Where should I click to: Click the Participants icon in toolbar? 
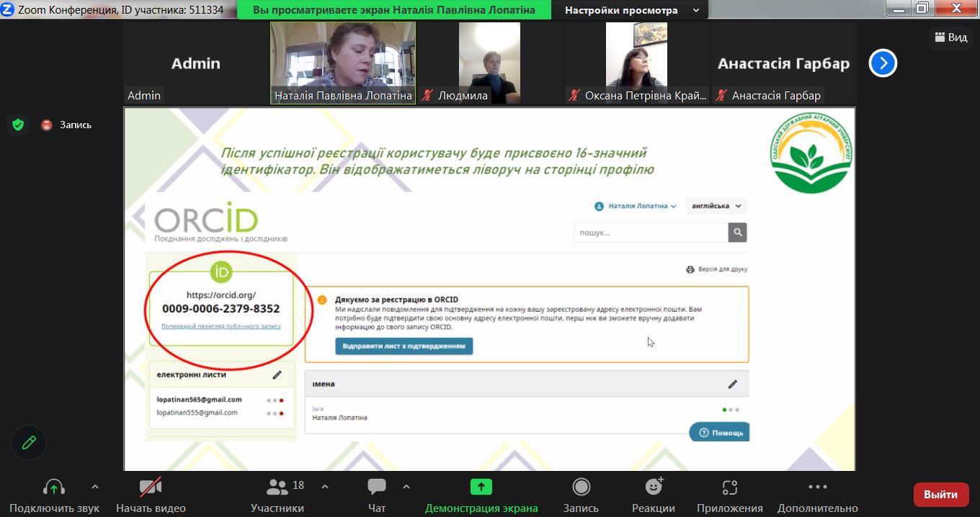(277, 488)
